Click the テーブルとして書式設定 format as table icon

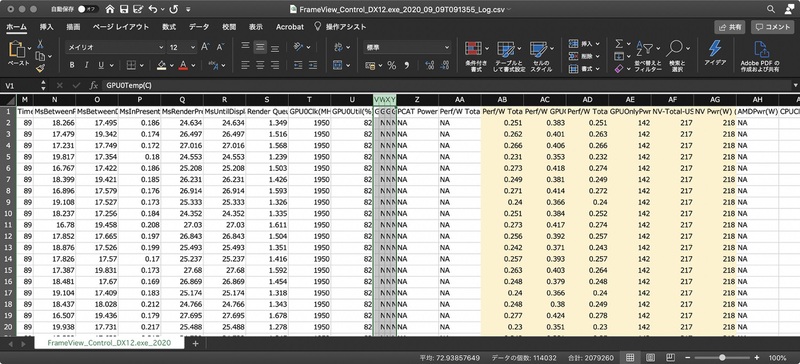506,50
